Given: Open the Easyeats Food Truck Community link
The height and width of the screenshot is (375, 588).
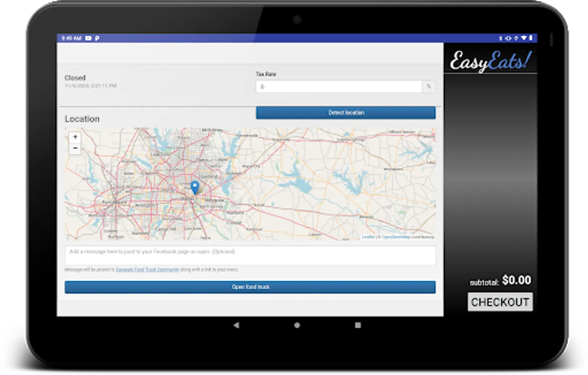Looking at the screenshot, I should 147,270.
